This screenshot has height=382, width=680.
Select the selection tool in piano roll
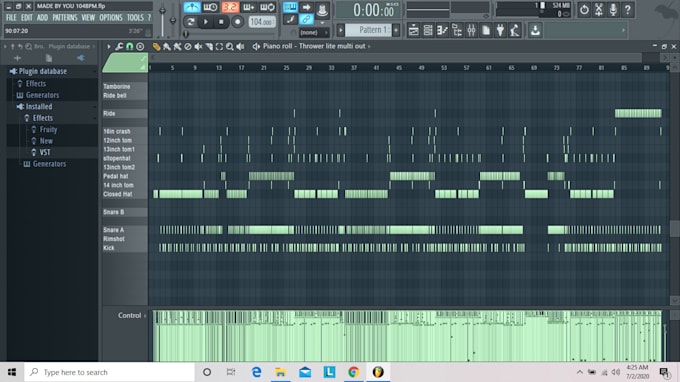pos(219,46)
